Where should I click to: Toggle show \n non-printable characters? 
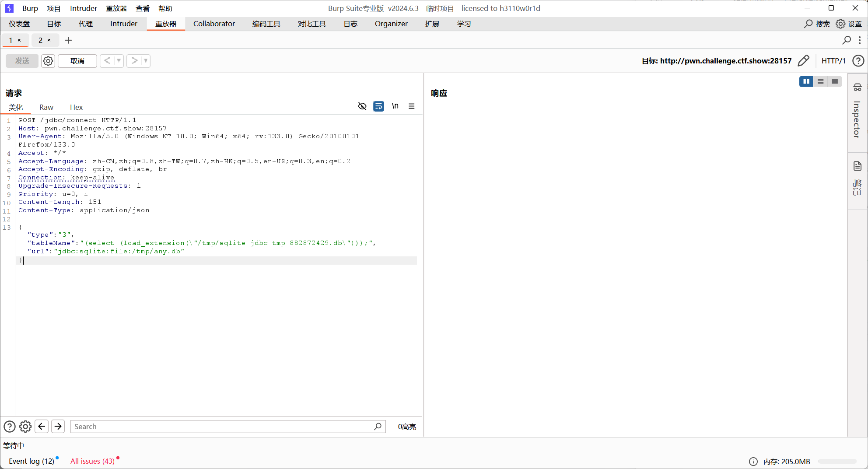pyautogui.click(x=395, y=106)
